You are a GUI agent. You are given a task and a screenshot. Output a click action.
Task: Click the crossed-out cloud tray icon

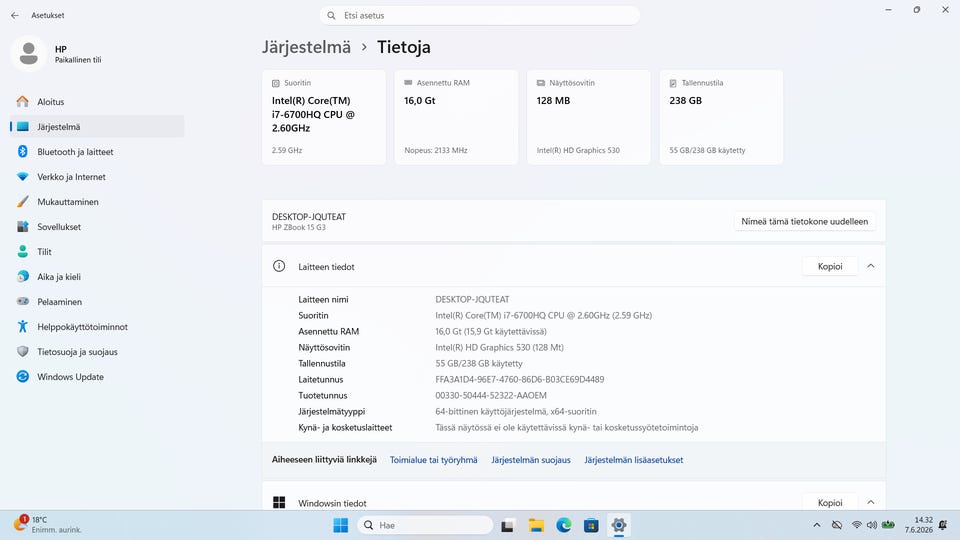pos(837,525)
